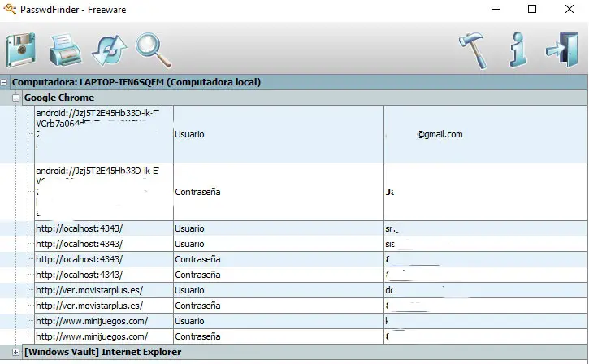Click the printer icon in the toolbar
Image resolution: width=589 pixels, height=364 pixels.
[65, 50]
